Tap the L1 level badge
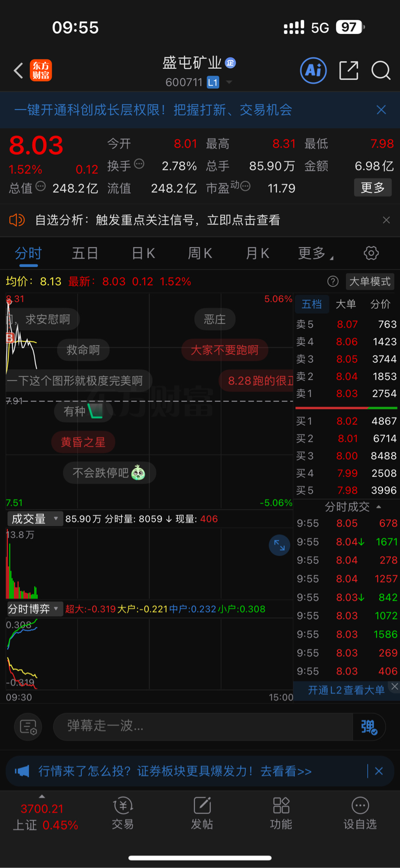This screenshot has width=400, height=868. click(213, 82)
